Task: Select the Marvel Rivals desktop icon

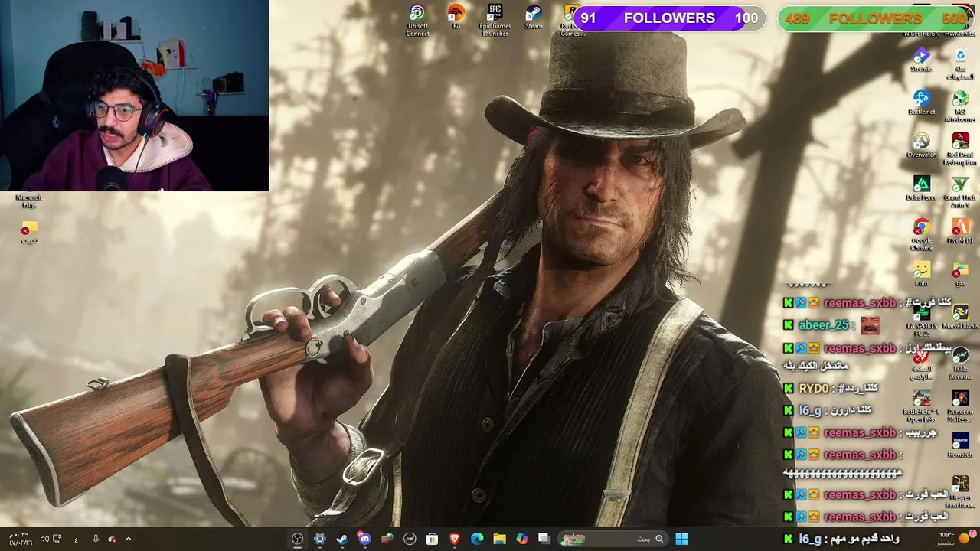Action: click(x=960, y=317)
